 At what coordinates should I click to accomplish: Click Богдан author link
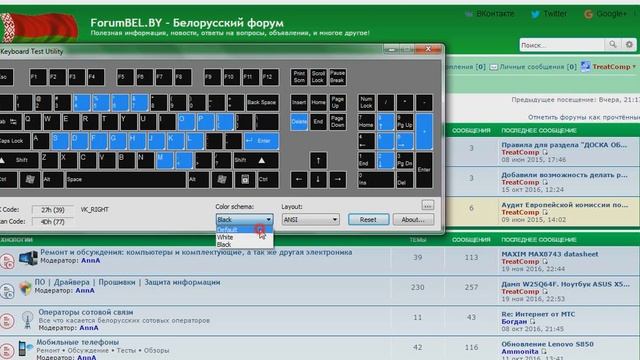(x=515, y=322)
